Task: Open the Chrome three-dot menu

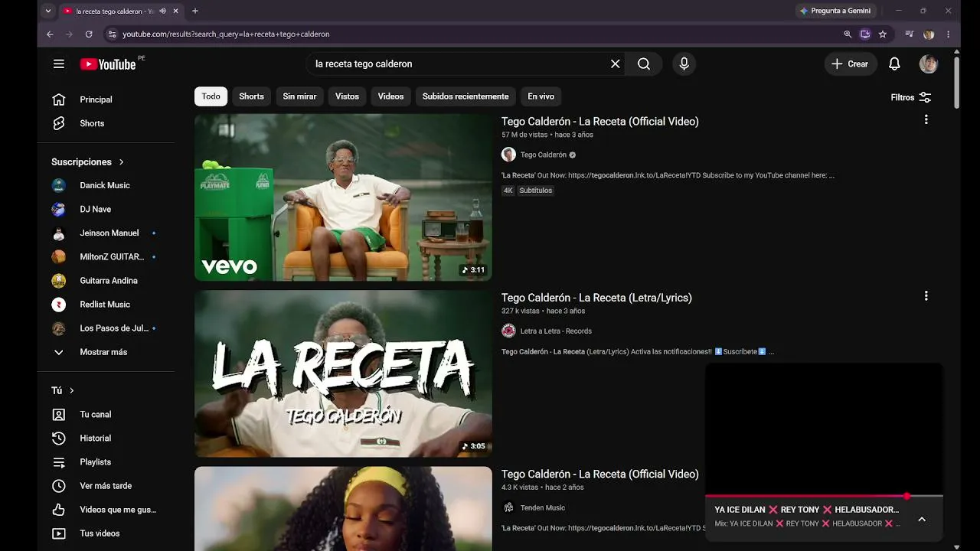Action: 948,34
